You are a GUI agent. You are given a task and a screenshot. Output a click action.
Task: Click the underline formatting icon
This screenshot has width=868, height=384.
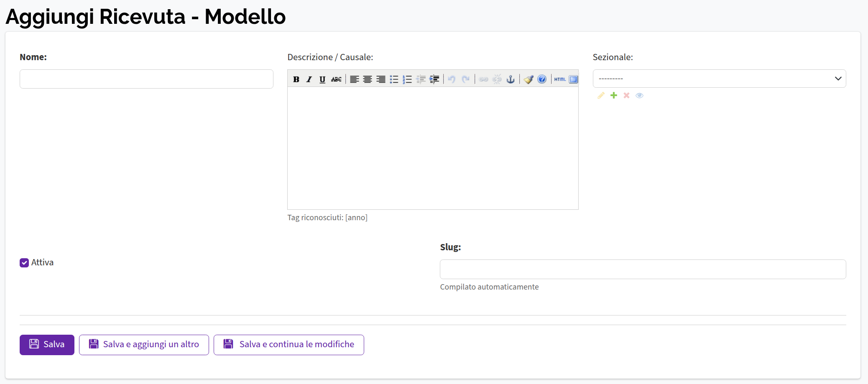322,79
